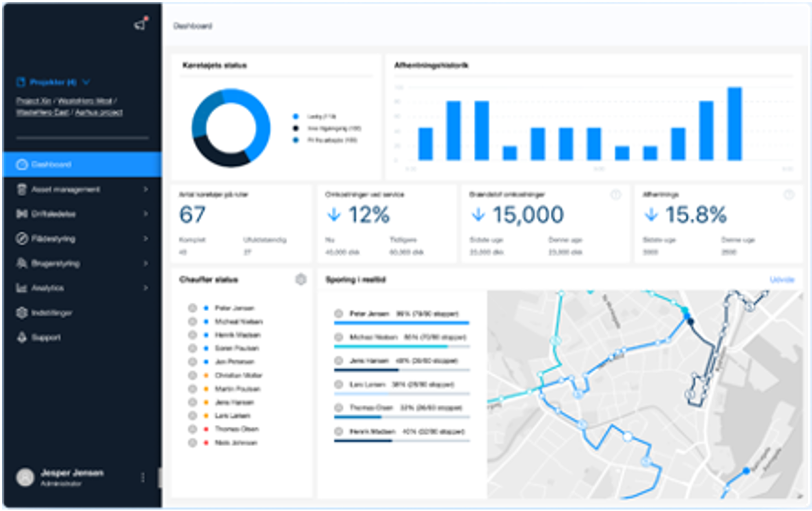
Task: Click the Brugerstyring users icon
Action: click(x=22, y=263)
